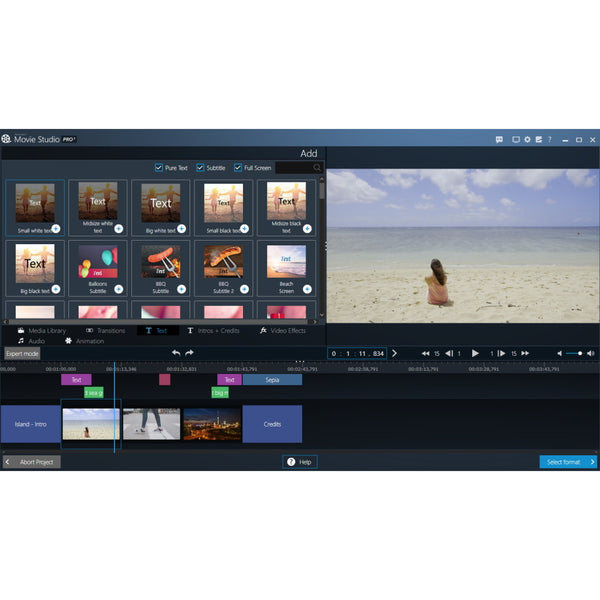Select the first purple Text block on timeline
Image resolution: width=600 pixels, height=600 pixels.
pyautogui.click(x=76, y=380)
